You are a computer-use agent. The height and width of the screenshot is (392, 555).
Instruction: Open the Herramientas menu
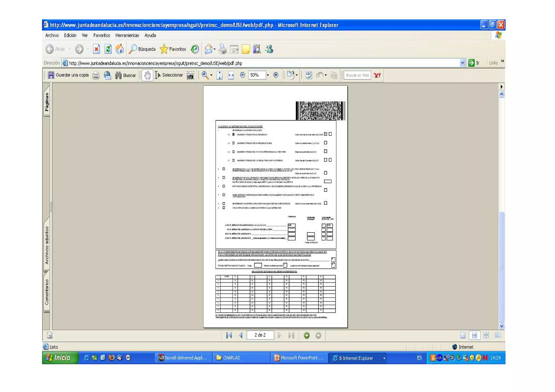pos(127,35)
